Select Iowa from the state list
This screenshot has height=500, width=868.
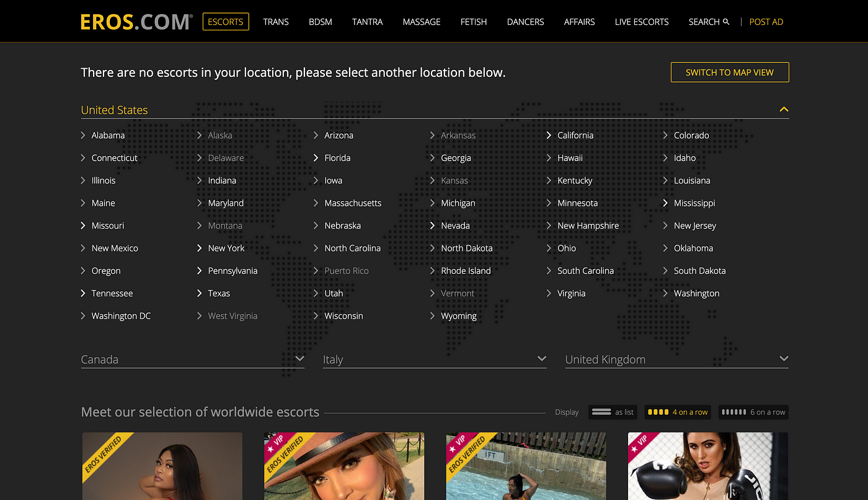[x=333, y=180]
